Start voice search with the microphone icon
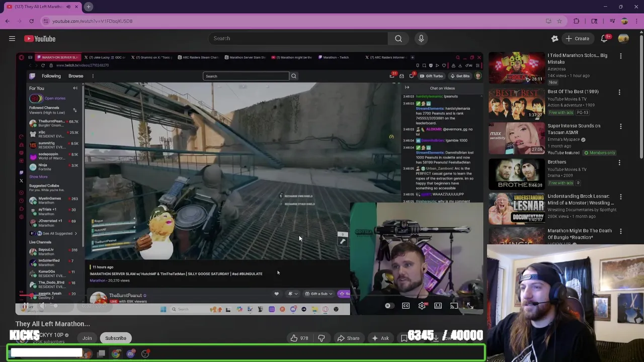This screenshot has width=644, height=362. [x=421, y=38]
